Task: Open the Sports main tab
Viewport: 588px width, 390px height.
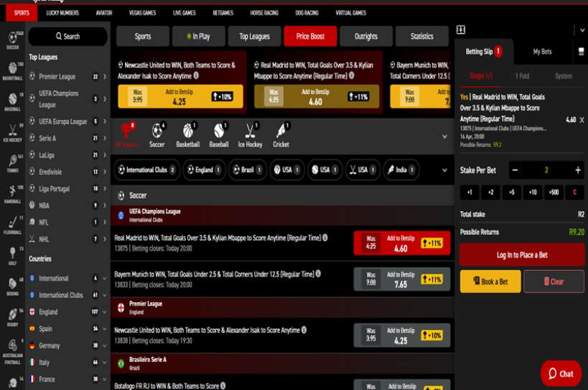Action: (143, 37)
